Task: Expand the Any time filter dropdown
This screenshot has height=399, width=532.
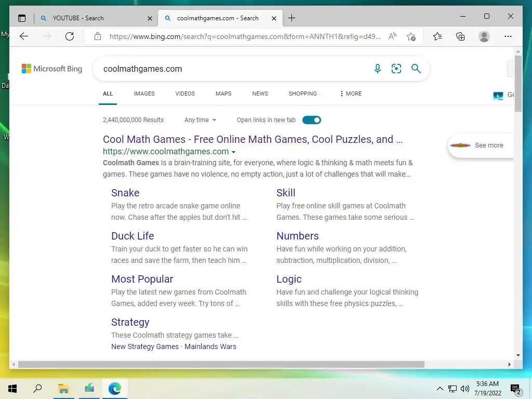Action: [200, 120]
